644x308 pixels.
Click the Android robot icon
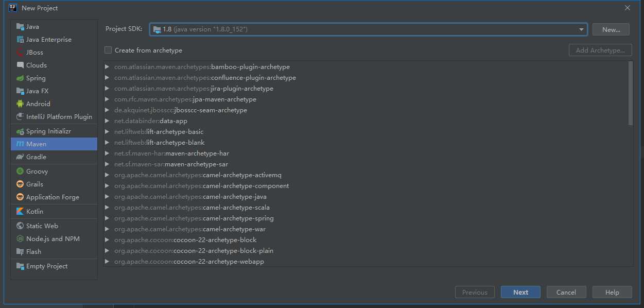(20, 104)
